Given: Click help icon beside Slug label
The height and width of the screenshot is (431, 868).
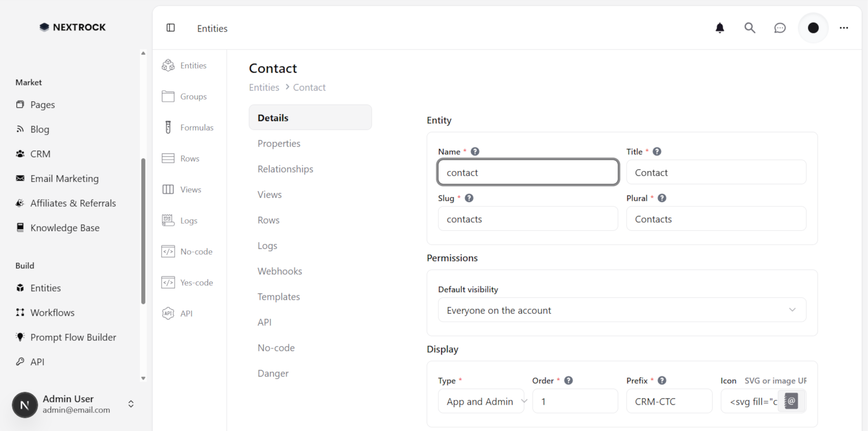Looking at the screenshot, I should [469, 198].
